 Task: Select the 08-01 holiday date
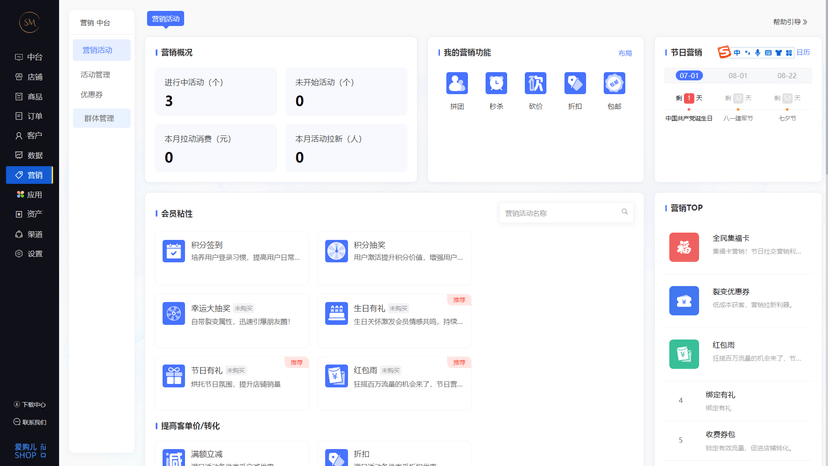tap(738, 75)
